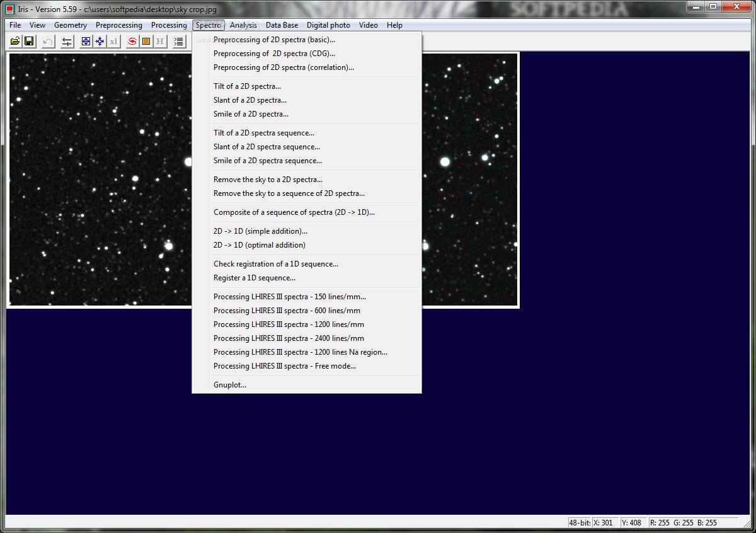Open Gnuplot from Spectro menu
Image resolution: width=756 pixels, height=533 pixels.
307,385
